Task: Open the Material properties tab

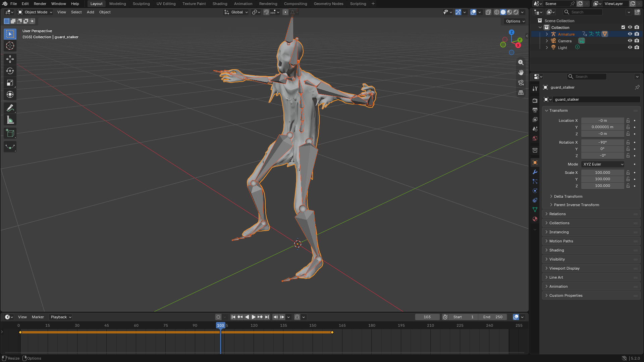Action: tap(535, 219)
